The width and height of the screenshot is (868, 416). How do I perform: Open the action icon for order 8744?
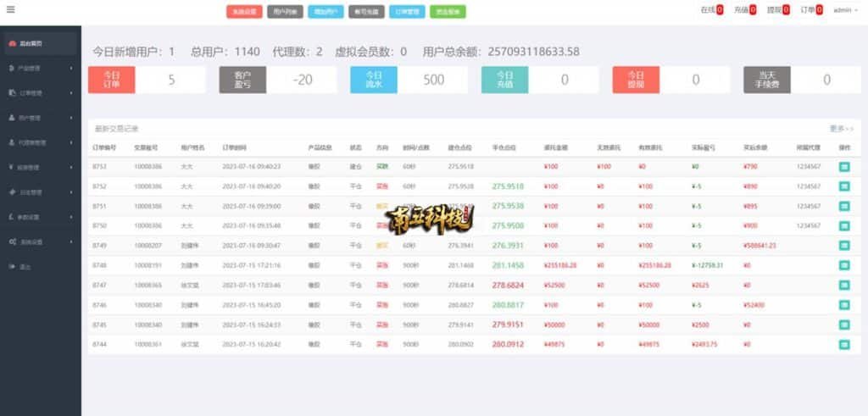click(844, 345)
